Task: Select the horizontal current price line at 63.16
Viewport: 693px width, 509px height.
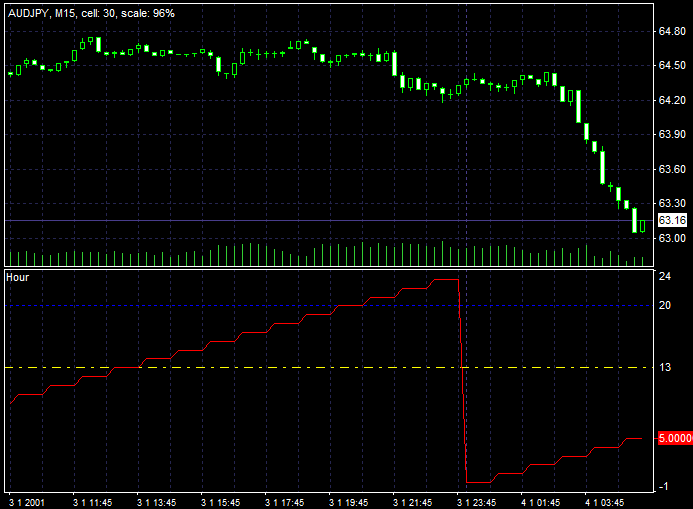Action: (x=329, y=220)
